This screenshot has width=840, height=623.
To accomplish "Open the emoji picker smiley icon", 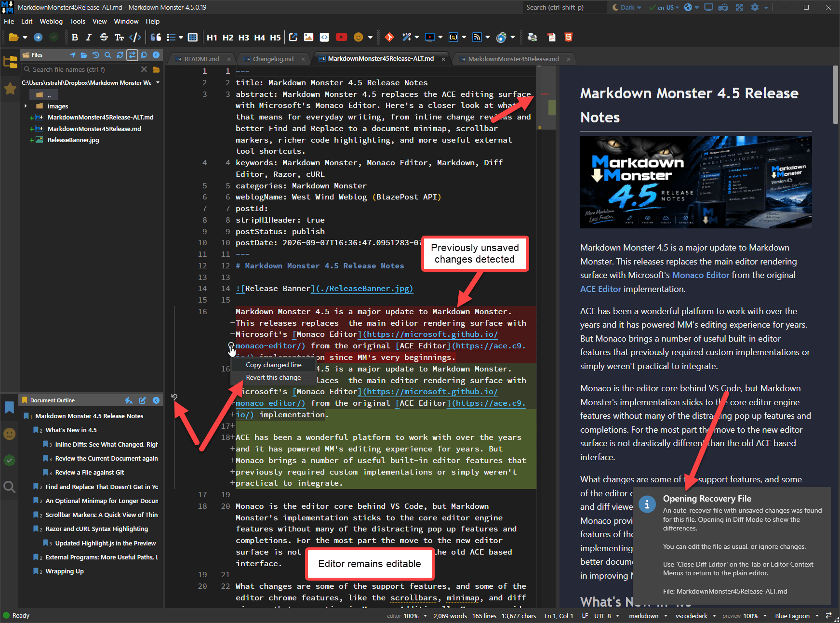I will pyautogui.click(x=358, y=37).
